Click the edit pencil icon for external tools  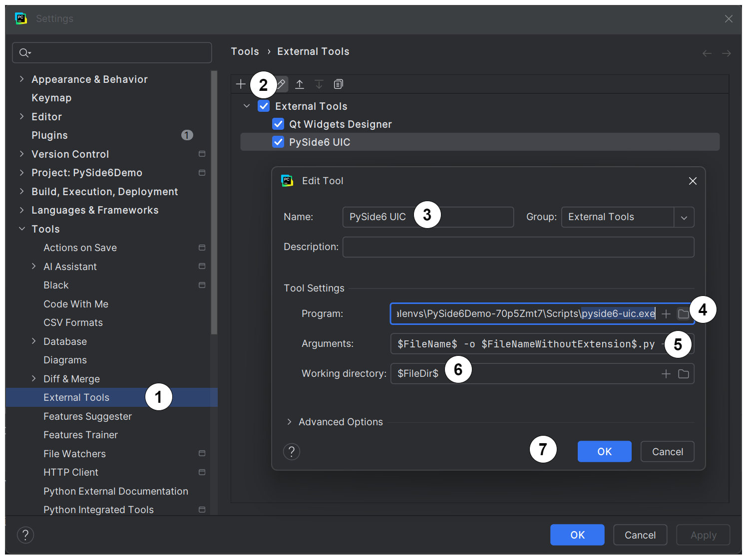[x=281, y=84]
